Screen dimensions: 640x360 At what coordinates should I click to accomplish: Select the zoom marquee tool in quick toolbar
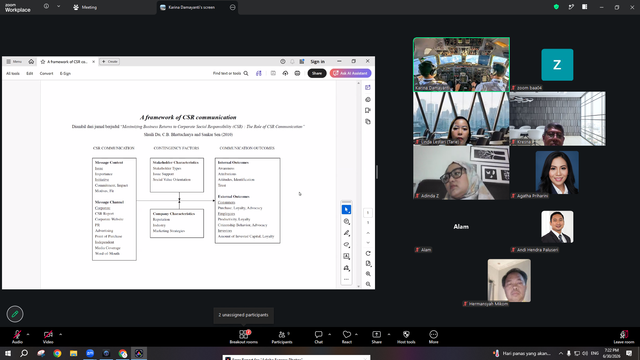pos(347,221)
